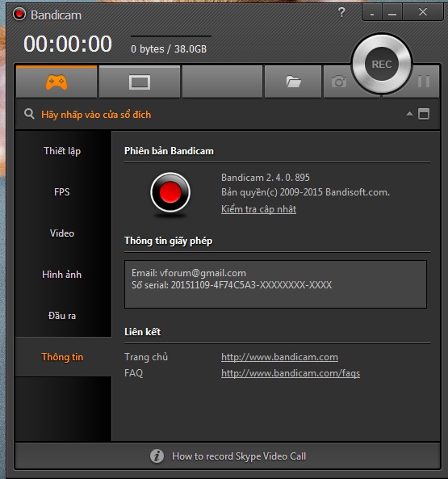Capture a screenshot with the camera icon
The height and width of the screenshot is (479, 448).
339,82
